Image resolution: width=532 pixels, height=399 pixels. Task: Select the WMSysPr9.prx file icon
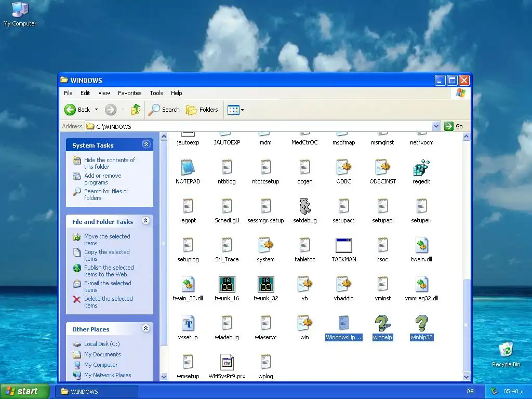[227, 362]
